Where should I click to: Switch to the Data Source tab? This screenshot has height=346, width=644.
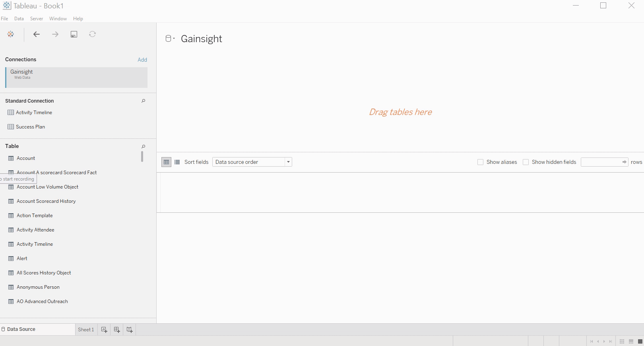(x=37, y=329)
